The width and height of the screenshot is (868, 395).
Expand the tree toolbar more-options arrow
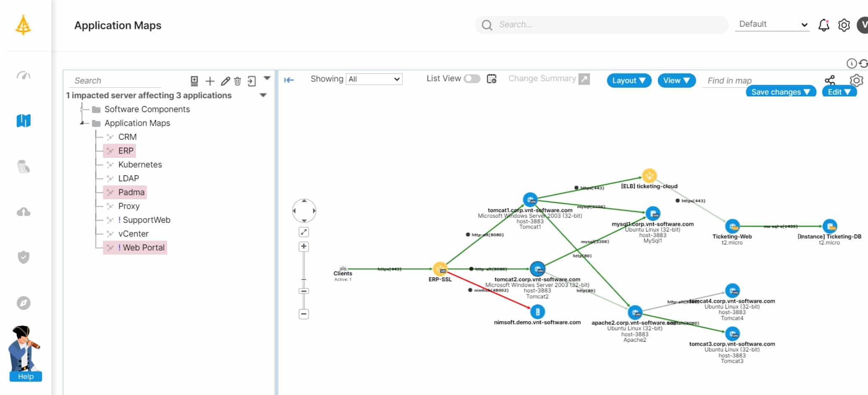pyautogui.click(x=267, y=78)
